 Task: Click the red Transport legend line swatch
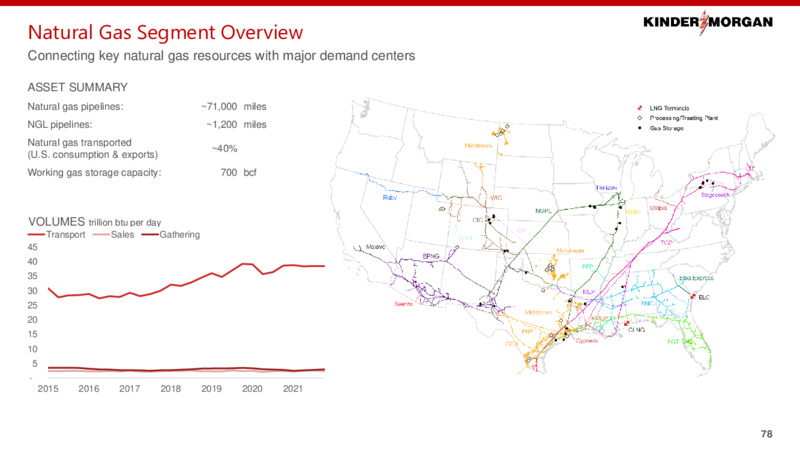pyautogui.click(x=36, y=235)
